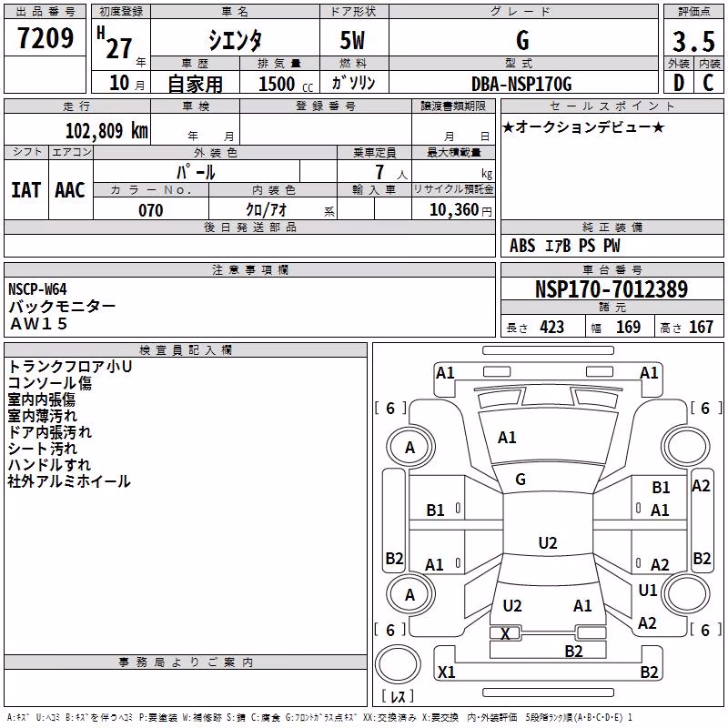Click the 注意事項欄 section header
Screen dimensions: 728x728
[249, 269]
